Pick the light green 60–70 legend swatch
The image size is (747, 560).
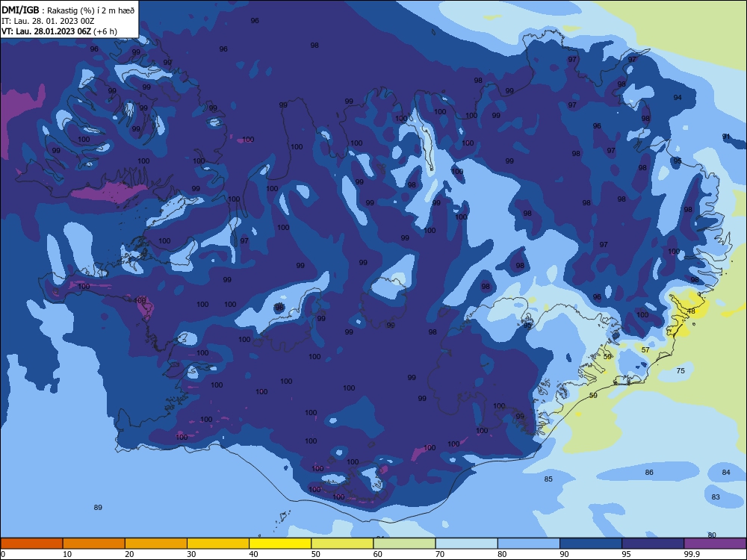(x=404, y=544)
